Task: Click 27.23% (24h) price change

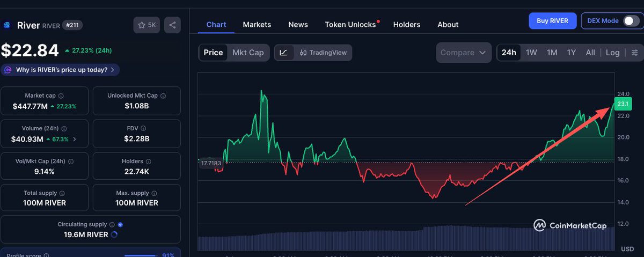Action: point(88,50)
